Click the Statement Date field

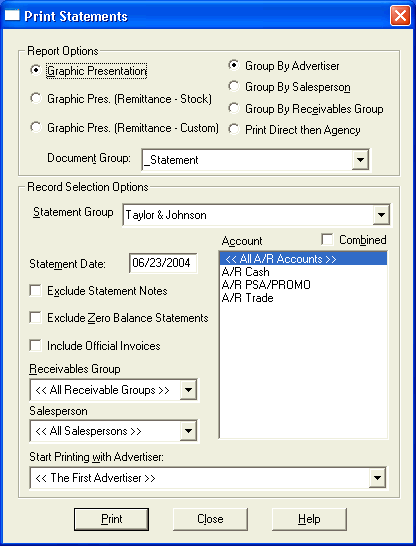click(163, 263)
